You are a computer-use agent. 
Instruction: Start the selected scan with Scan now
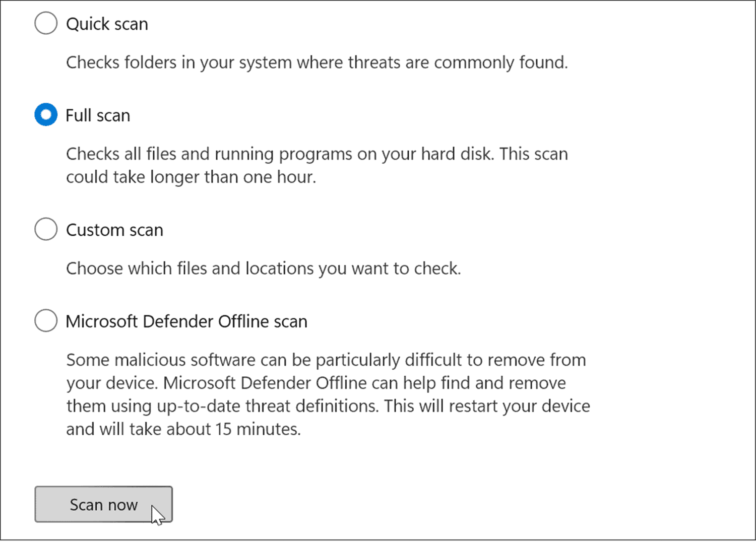point(103,504)
